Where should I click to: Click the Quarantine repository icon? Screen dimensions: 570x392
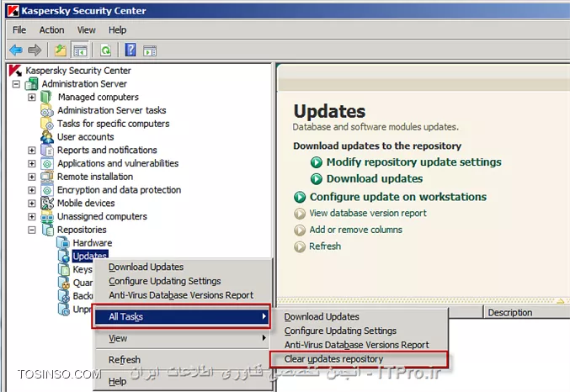coord(64,283)
